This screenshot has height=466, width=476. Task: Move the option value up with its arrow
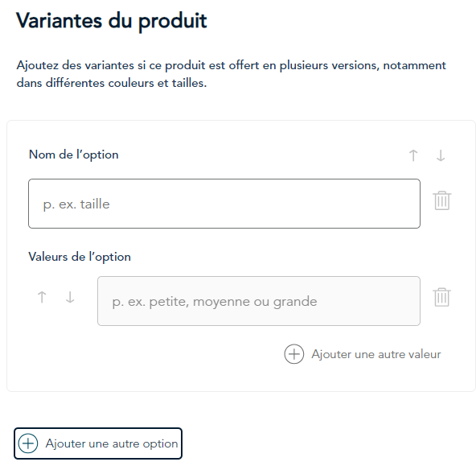point(42,297)
